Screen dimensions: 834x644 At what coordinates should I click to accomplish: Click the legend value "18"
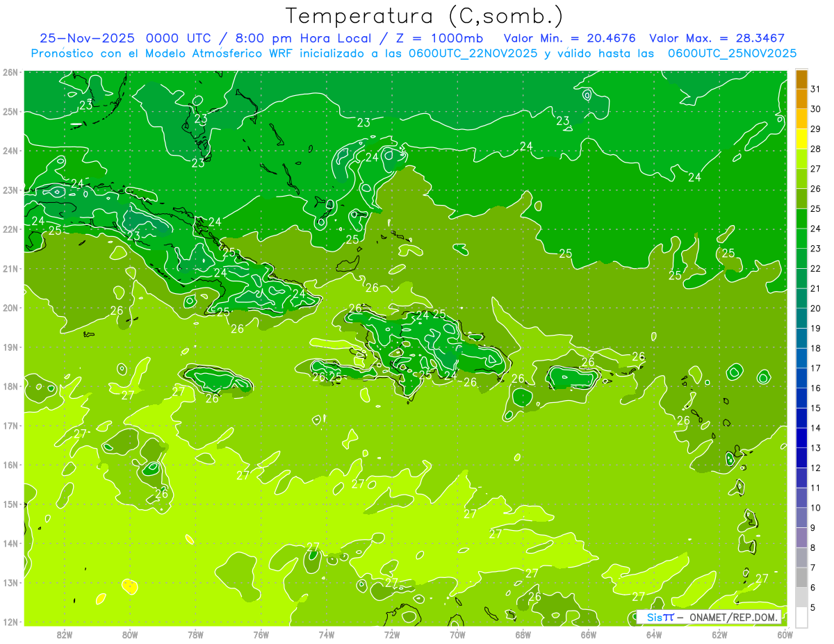815,349
